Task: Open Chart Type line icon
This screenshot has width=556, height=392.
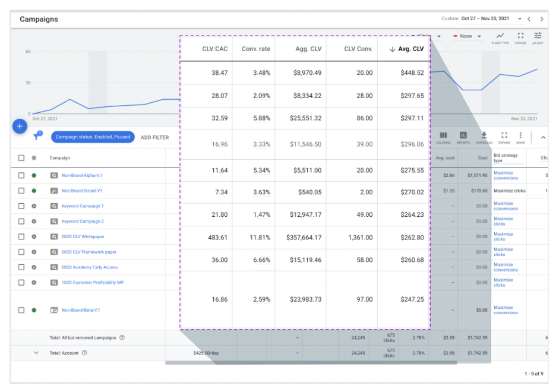Action: click(500, 36)
